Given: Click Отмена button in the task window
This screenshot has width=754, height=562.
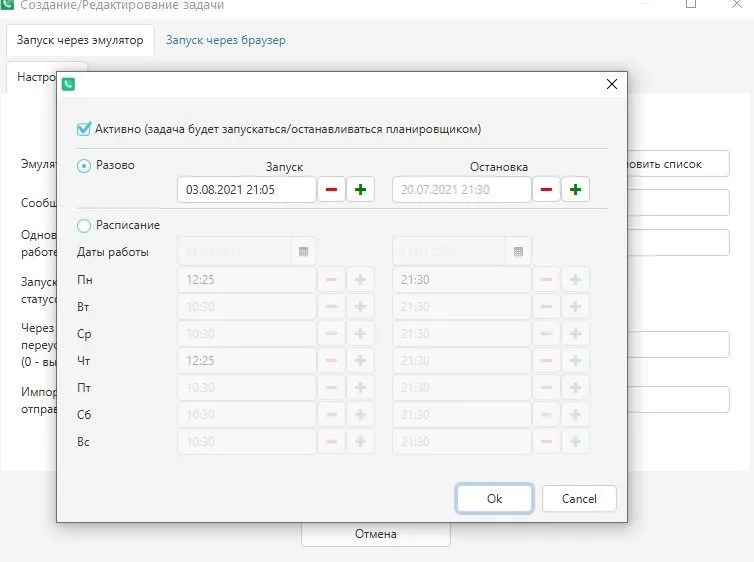Looking at the screenshot, I should coord(376,534).
